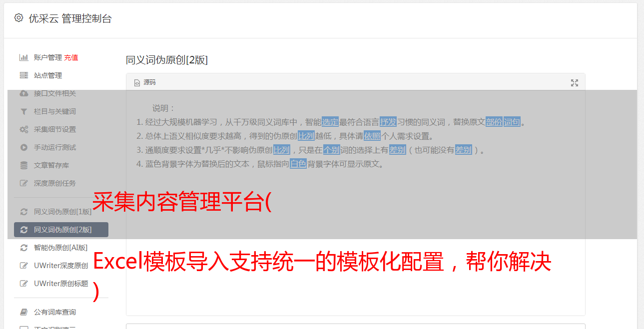644x329 pixels.
Task: Click the play icon for 手动运行测试
Action: (23, 147)
